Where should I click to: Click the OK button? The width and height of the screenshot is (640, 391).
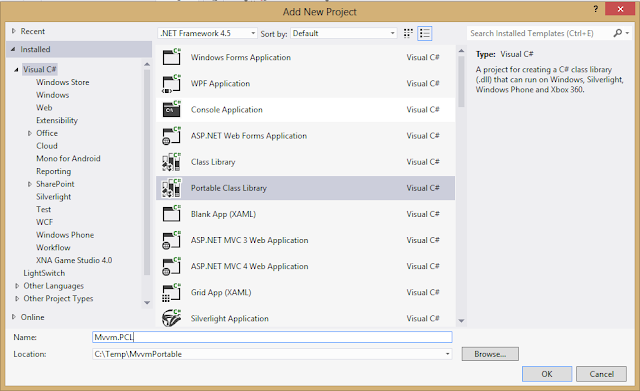547,374
